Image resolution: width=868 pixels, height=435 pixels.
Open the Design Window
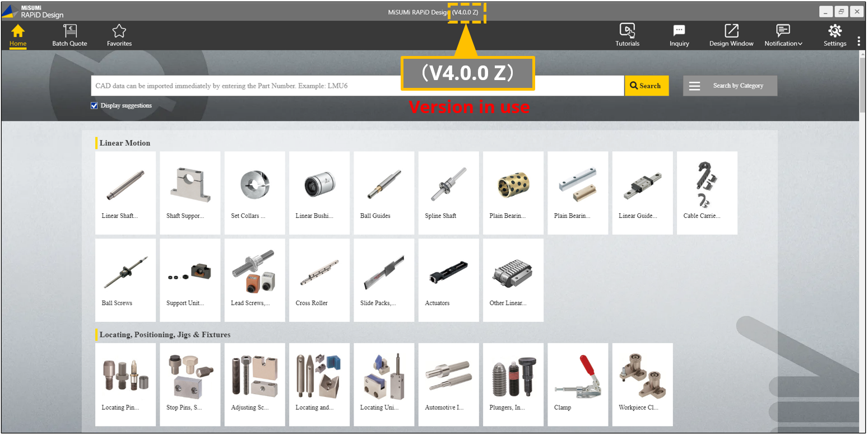tap(731, 35)
